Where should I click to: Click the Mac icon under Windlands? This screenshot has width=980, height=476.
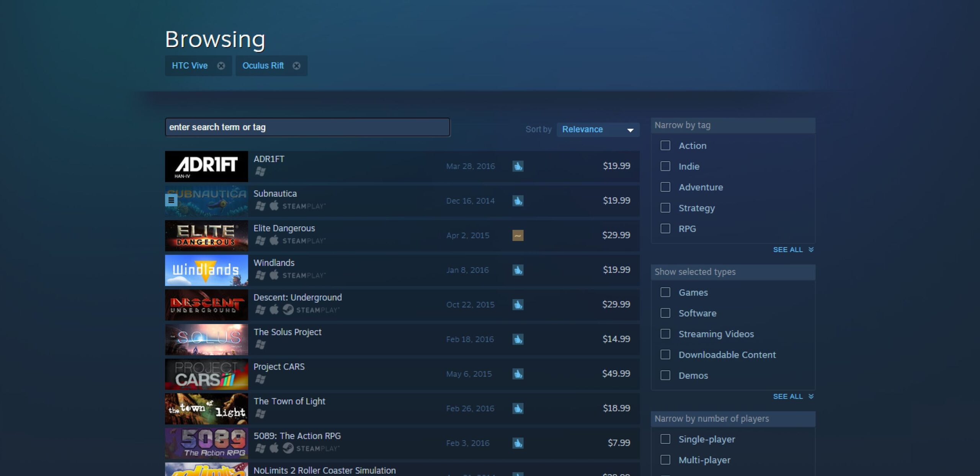pos(274,275)
